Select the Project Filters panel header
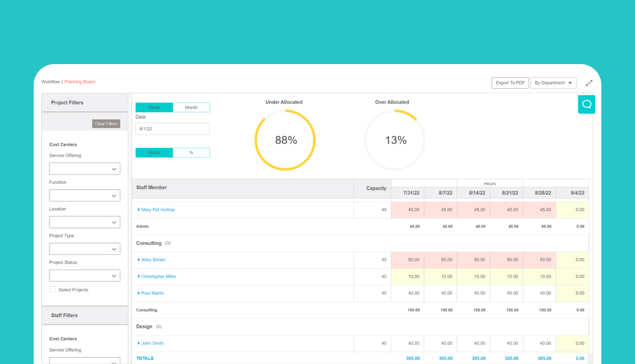 (x=84, y=103)
